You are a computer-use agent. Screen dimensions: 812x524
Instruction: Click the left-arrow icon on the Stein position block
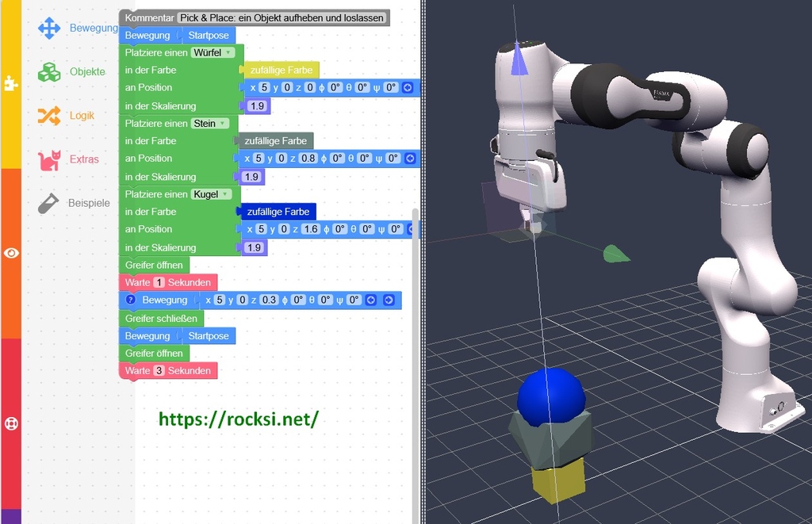(410, 159)
